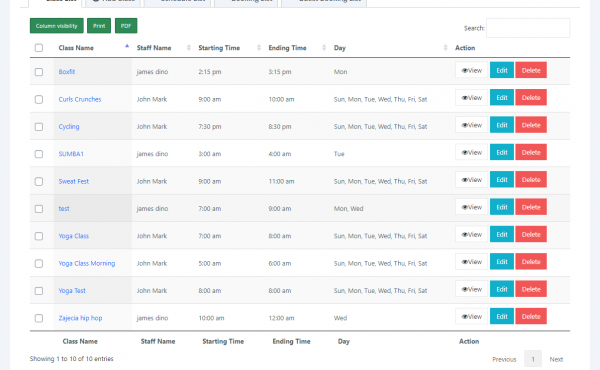Check the Boxfit row checkbox

[39, 72]
